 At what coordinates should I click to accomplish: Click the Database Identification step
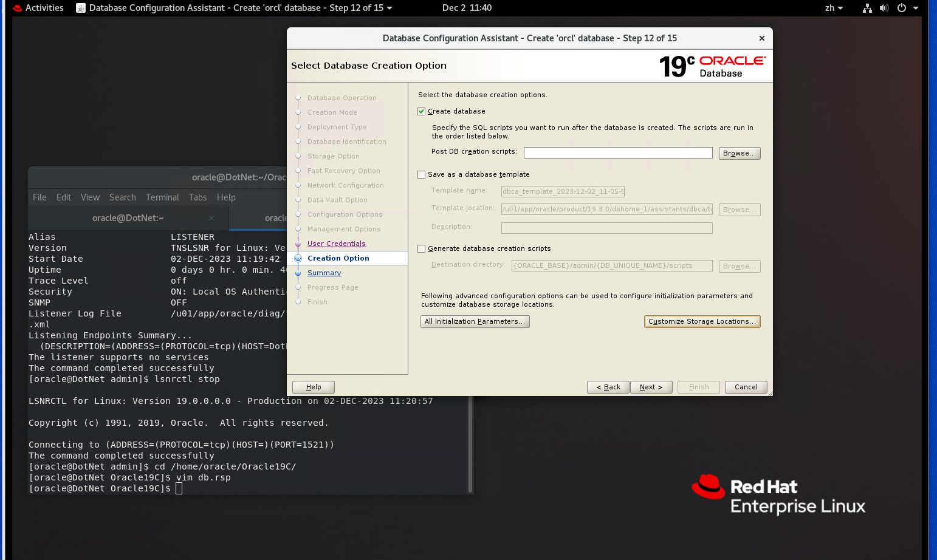(347, 142)
